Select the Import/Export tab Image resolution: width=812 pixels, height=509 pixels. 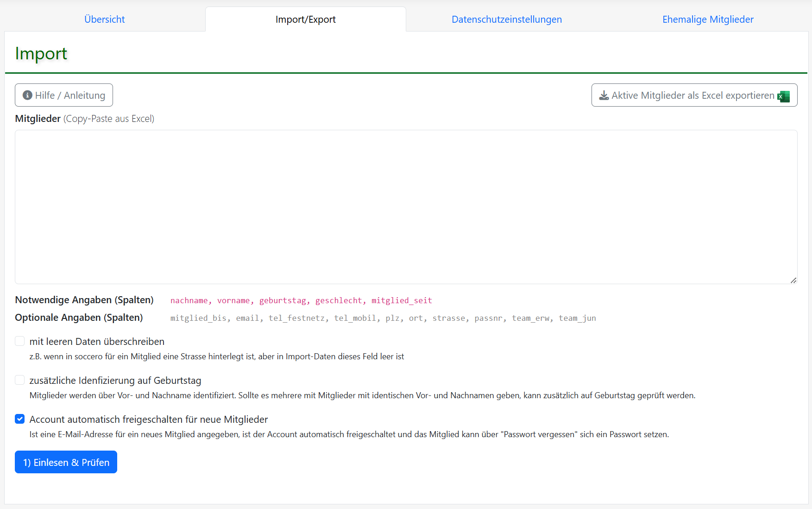coord(305,19)
